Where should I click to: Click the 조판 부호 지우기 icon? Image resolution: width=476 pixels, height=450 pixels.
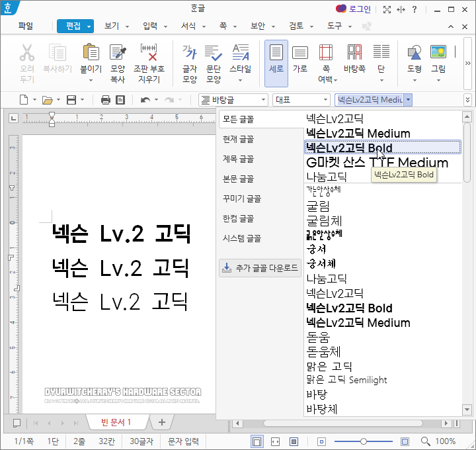149,52
